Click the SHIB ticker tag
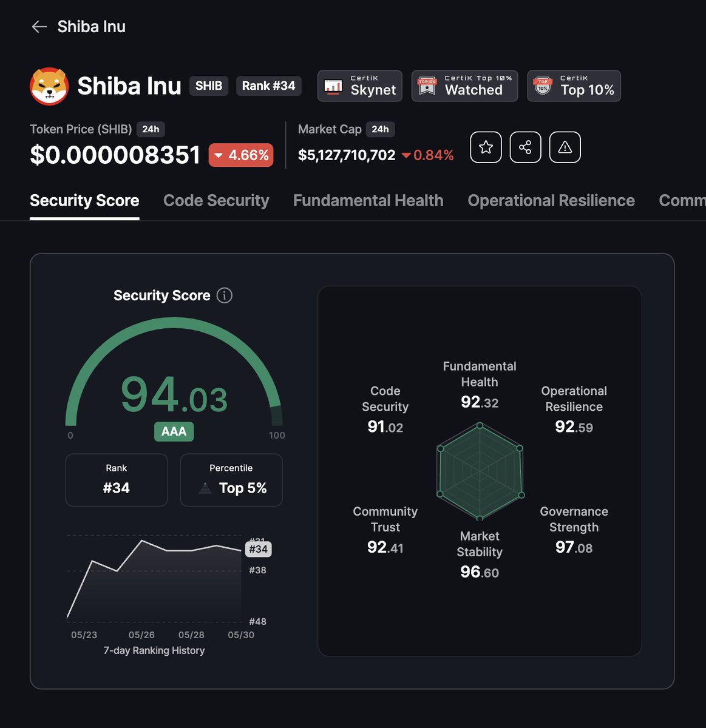Screen dimensions: 706x728 [x=209, y=86]
